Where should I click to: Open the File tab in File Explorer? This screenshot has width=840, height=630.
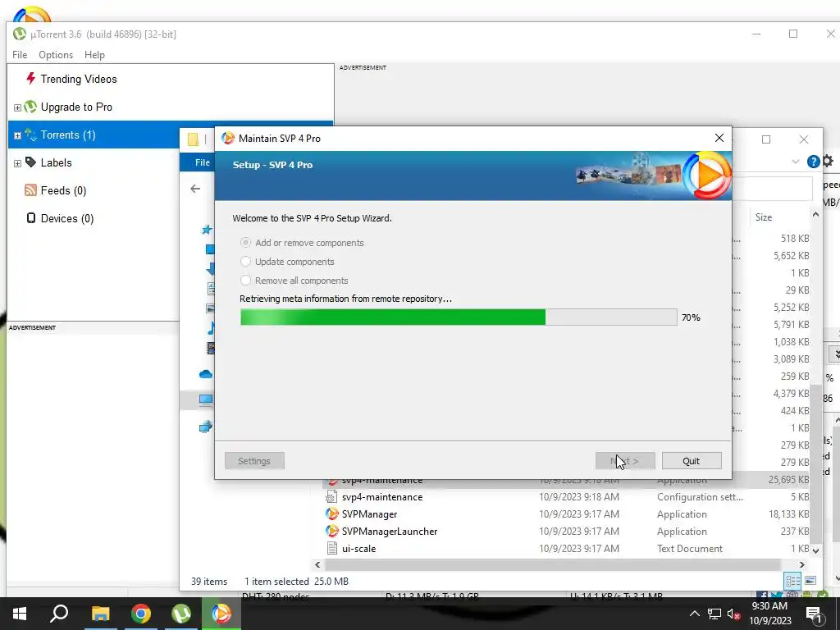(203, 162)
